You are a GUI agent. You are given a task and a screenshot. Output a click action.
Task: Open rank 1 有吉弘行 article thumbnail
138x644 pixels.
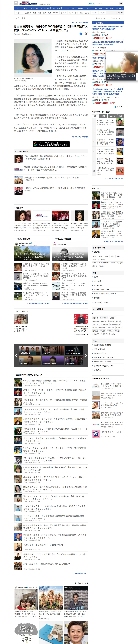[120, 122]
